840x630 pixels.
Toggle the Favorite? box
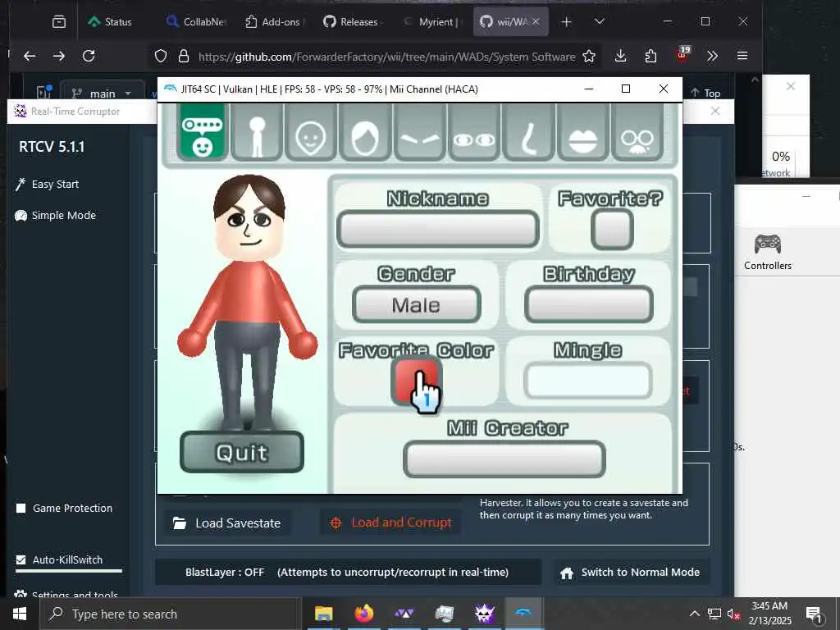point(612,229)
